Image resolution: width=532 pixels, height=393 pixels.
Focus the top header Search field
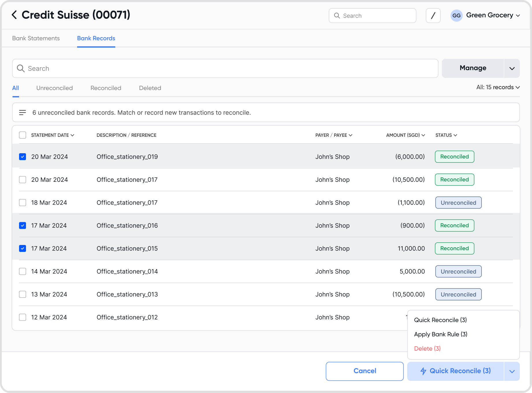point(373,16)
